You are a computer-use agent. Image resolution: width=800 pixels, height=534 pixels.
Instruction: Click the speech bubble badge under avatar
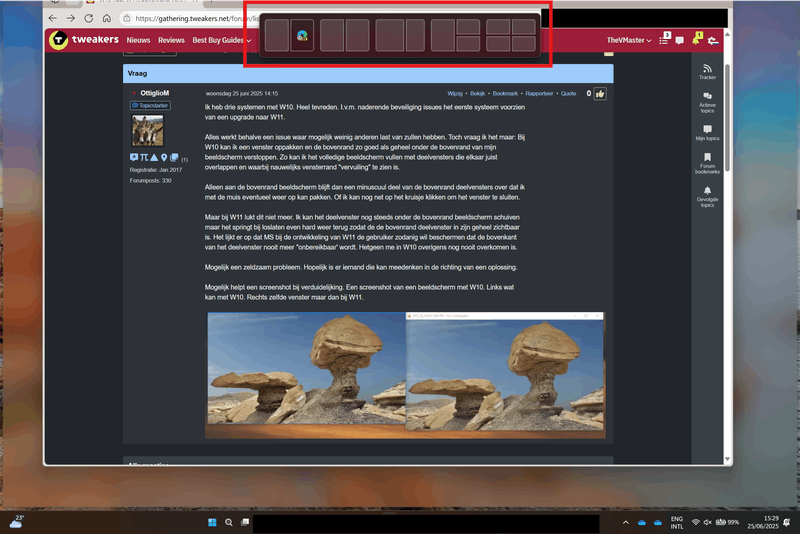(134, 158)
